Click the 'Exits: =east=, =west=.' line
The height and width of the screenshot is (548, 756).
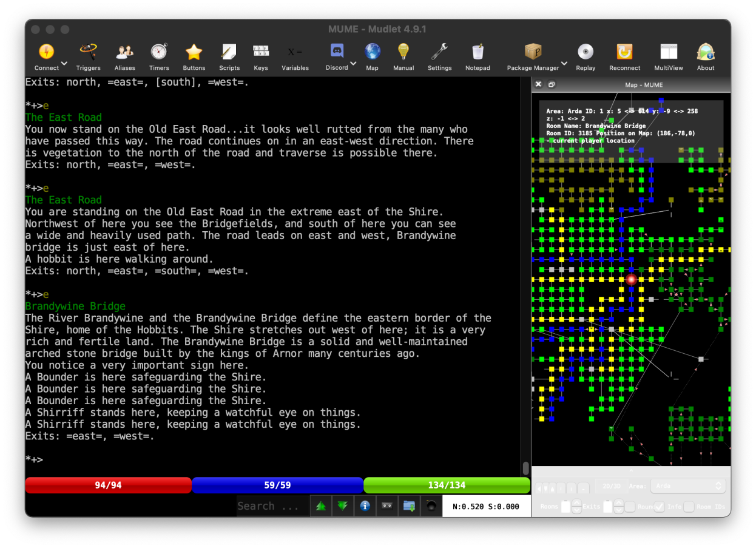point(90,436)
